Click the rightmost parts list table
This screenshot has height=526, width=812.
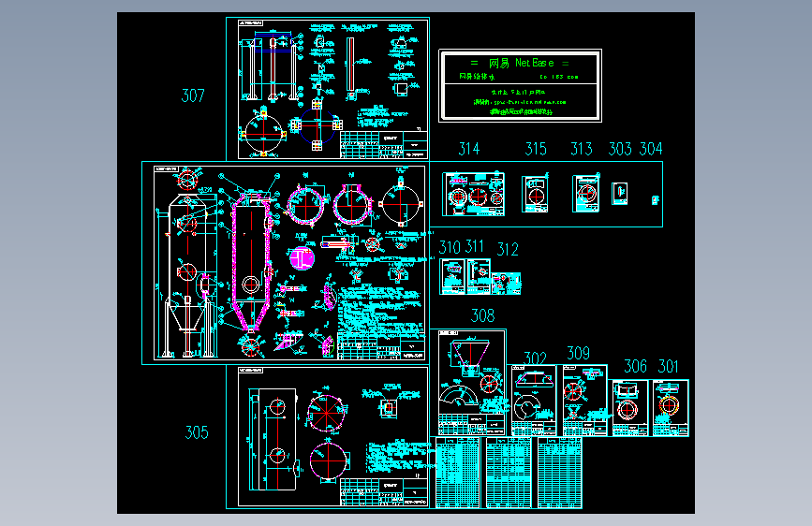pos(560,473)
